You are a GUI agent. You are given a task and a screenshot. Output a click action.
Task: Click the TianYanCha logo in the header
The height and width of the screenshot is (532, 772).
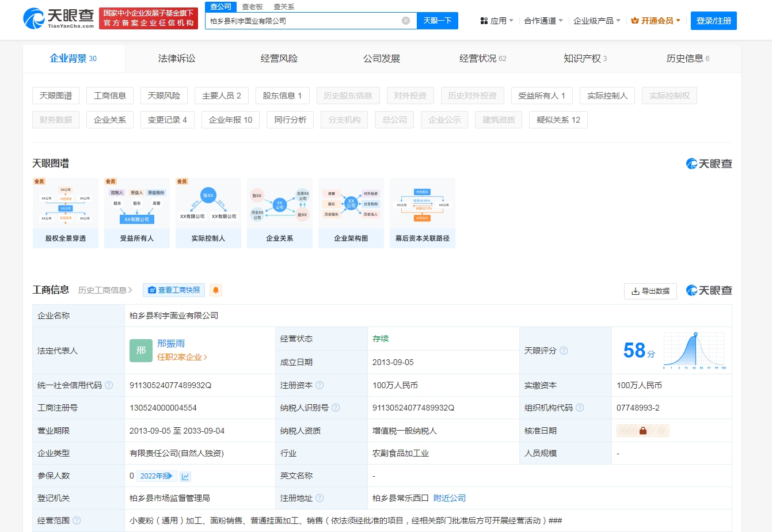click(x=59, y=18)
